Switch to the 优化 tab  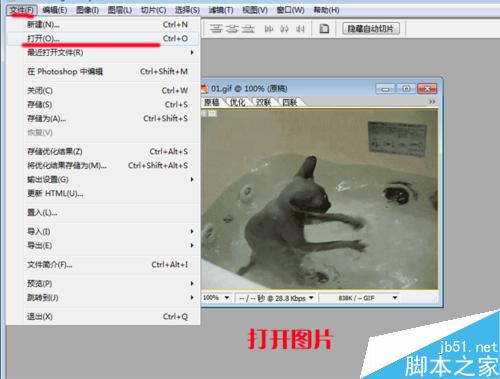[x=237, y=102]
